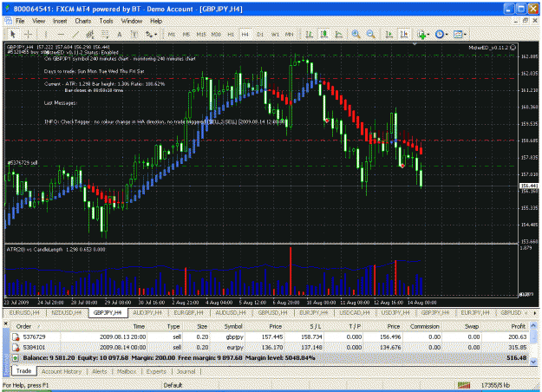The width and height of the screenshot is (542, 392).
Task: Switch to the EURGBP,H4 chart tab
Action: (x=188, y=313)
